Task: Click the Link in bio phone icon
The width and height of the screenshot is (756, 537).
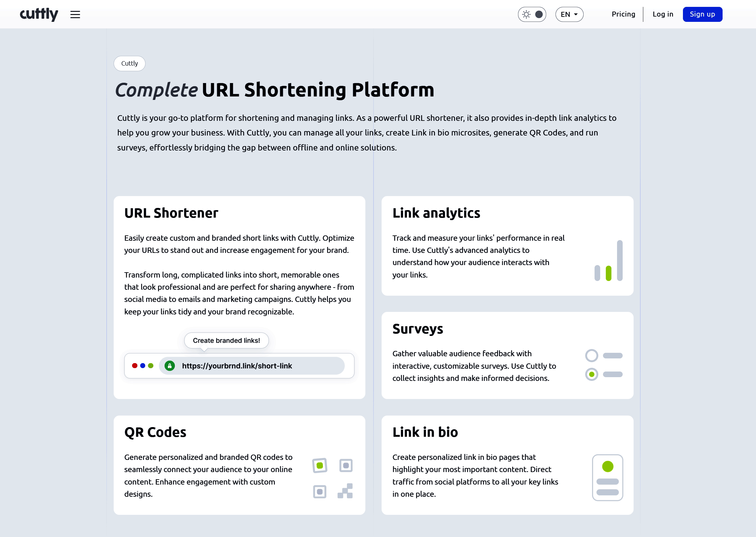Action: tap(607, 477)
